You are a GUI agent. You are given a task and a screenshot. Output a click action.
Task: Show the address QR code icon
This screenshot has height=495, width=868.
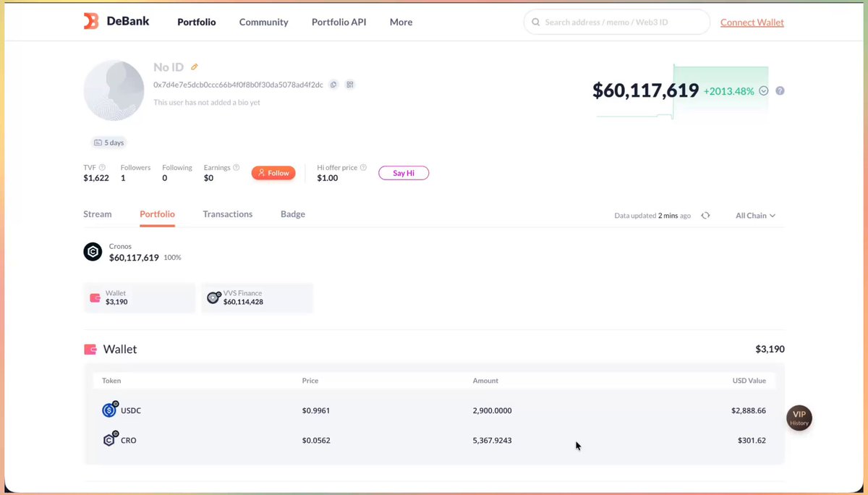350,85
